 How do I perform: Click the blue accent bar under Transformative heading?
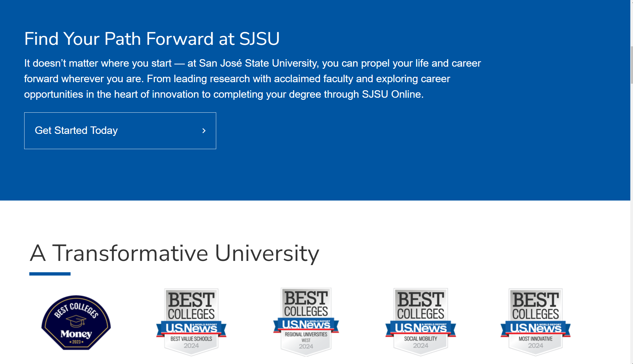click(x=50, y=274)
